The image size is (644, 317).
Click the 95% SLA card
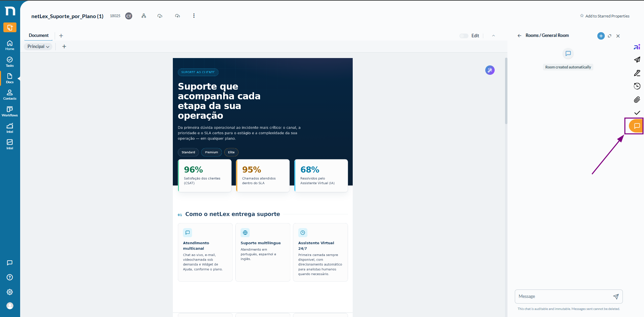point(263,175)
